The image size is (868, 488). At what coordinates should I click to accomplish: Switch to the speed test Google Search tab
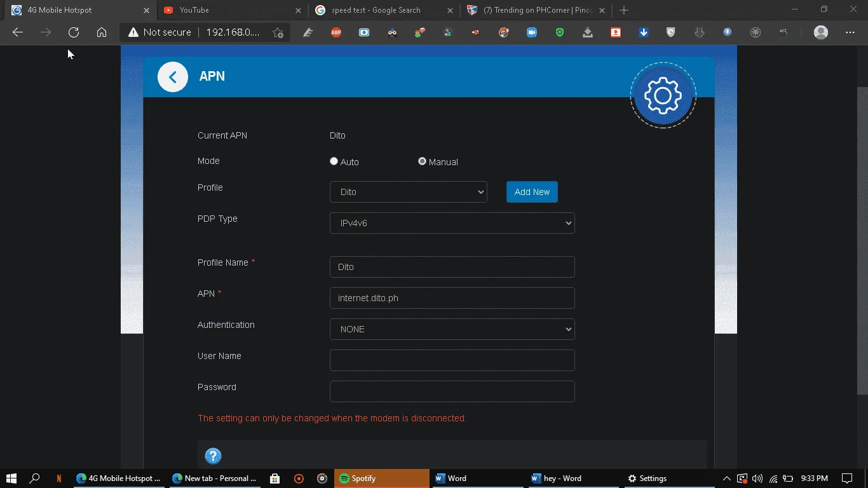[384, 10]
